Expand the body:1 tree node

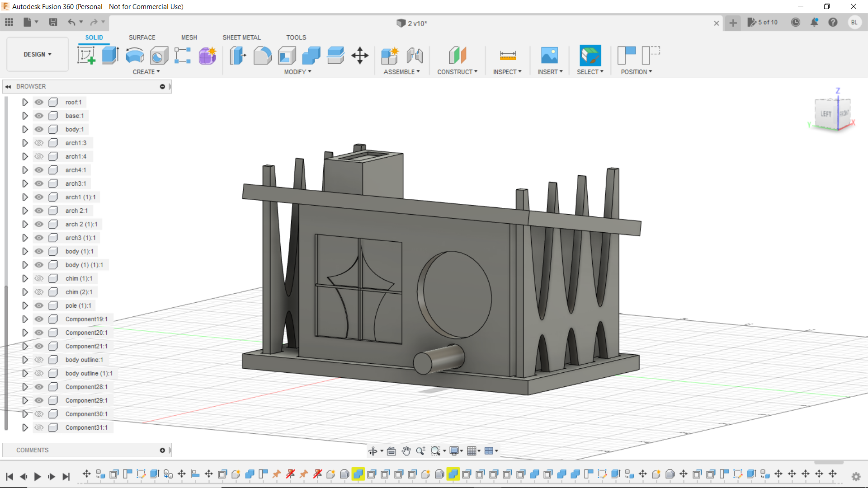tap(25, 129)
